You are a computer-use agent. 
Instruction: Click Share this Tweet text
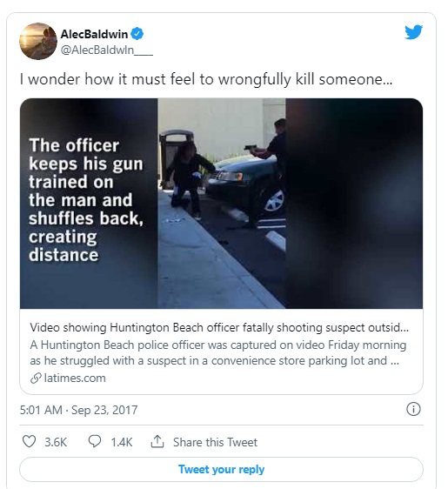215,442
